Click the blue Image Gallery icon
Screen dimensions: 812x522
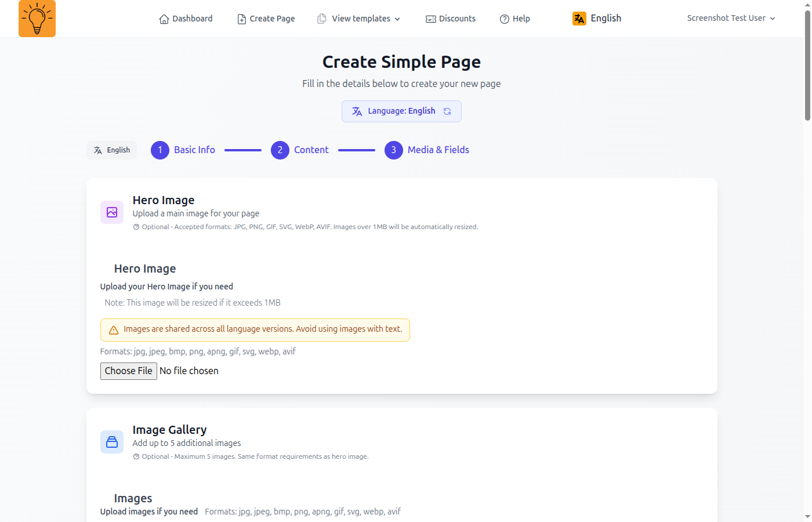(112, 442)
